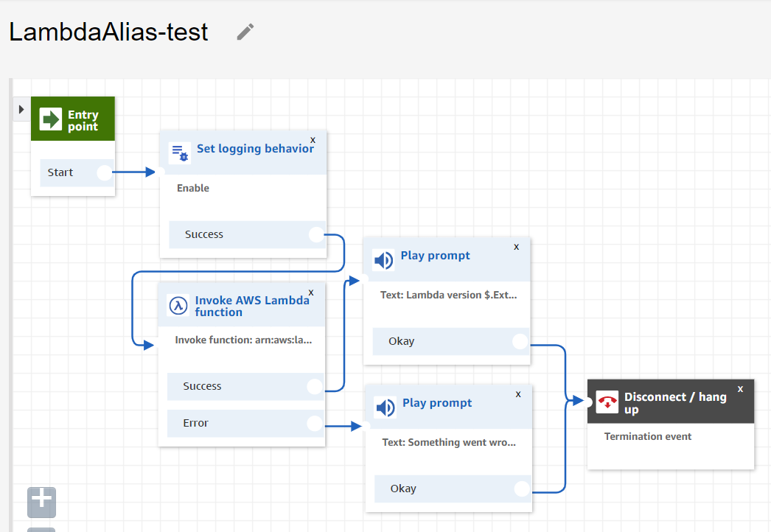Select the Invoke AWS Lambda function icon

coord(178,304)
